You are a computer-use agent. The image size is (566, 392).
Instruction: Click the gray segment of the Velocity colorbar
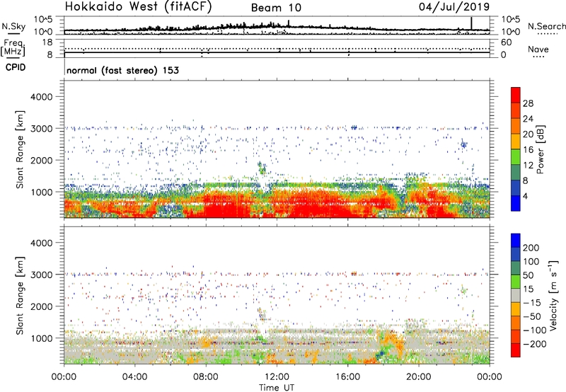(x=516, y=296)
